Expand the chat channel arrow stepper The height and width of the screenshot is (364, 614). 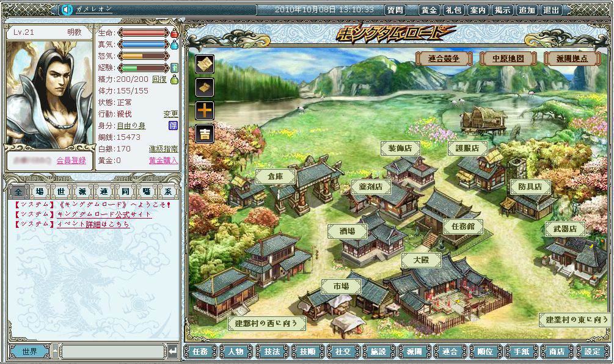pyautogui.click(x=55, y=351)
